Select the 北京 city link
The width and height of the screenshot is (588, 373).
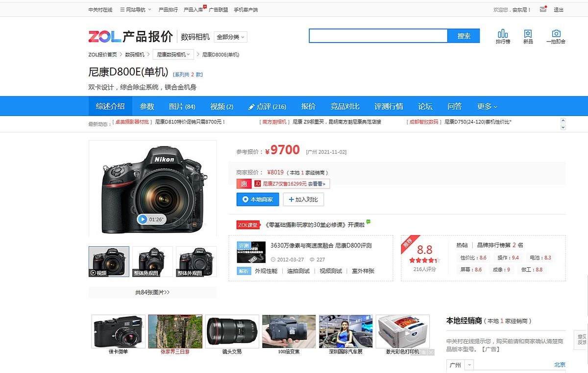pos(560,365)
